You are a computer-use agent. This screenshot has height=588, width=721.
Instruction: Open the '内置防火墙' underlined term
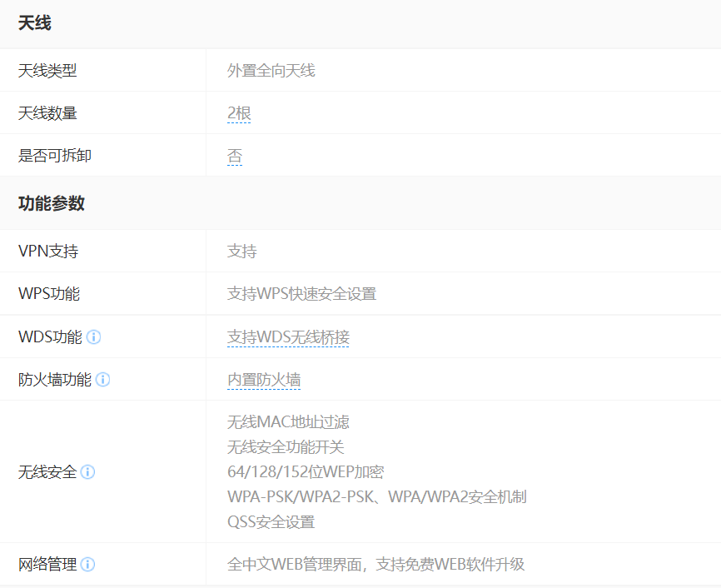point(264,380)
